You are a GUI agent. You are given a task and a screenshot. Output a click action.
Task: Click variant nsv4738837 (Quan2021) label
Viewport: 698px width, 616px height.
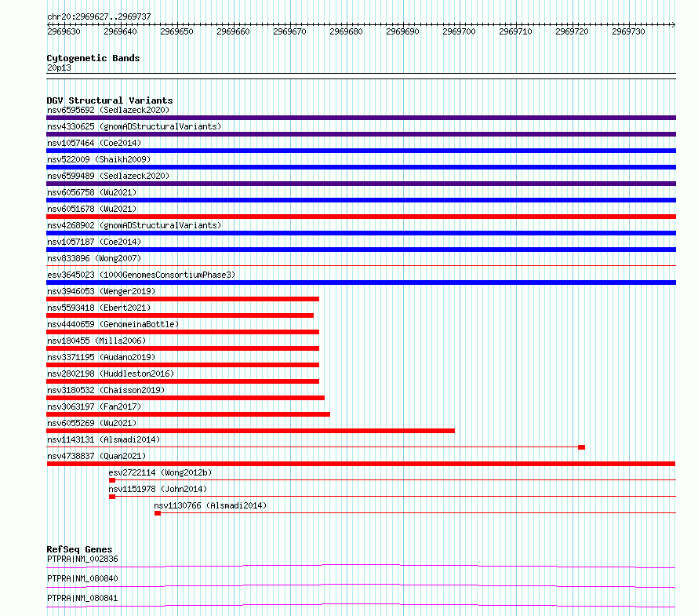point(96,456)
